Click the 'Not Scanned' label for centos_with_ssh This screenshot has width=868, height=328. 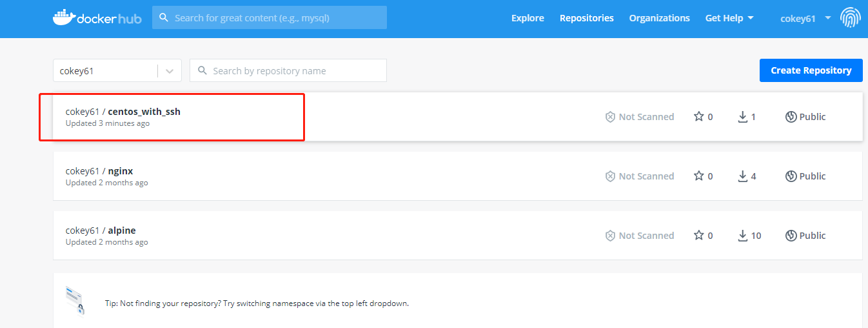(646, 117)
